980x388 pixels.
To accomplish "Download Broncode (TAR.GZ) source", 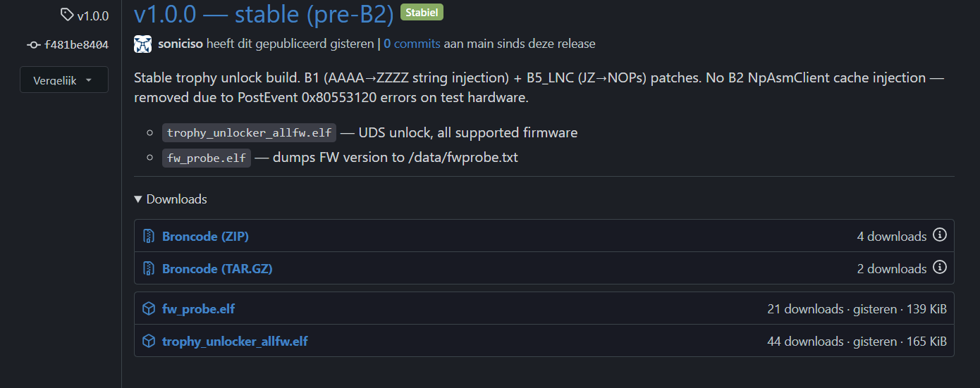I will pyautogui.click(x=217, y=268).
